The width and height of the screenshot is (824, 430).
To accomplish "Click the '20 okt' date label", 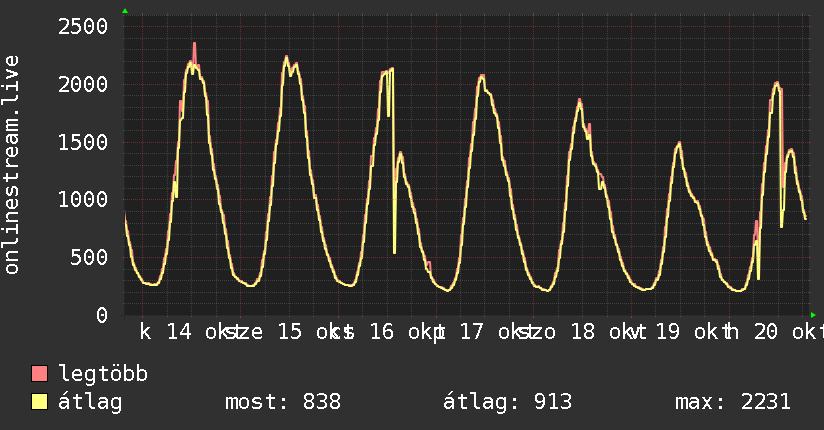I will (x=787, y=332).
